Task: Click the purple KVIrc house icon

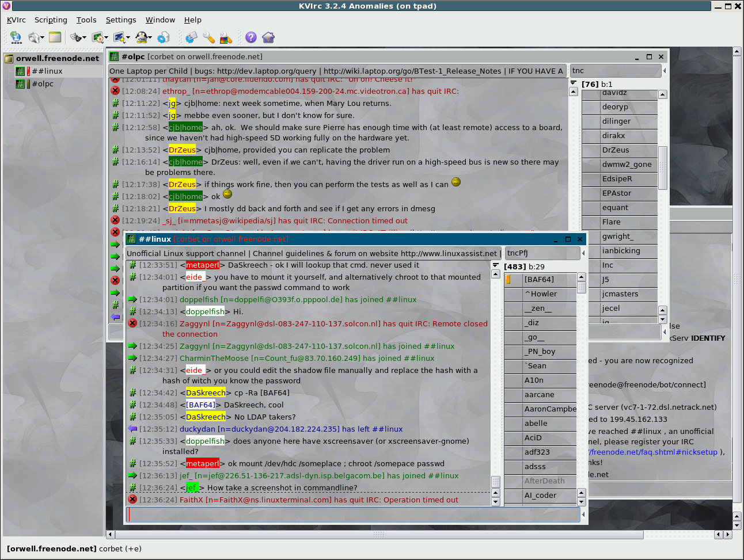Action: (x=268, y=37)
